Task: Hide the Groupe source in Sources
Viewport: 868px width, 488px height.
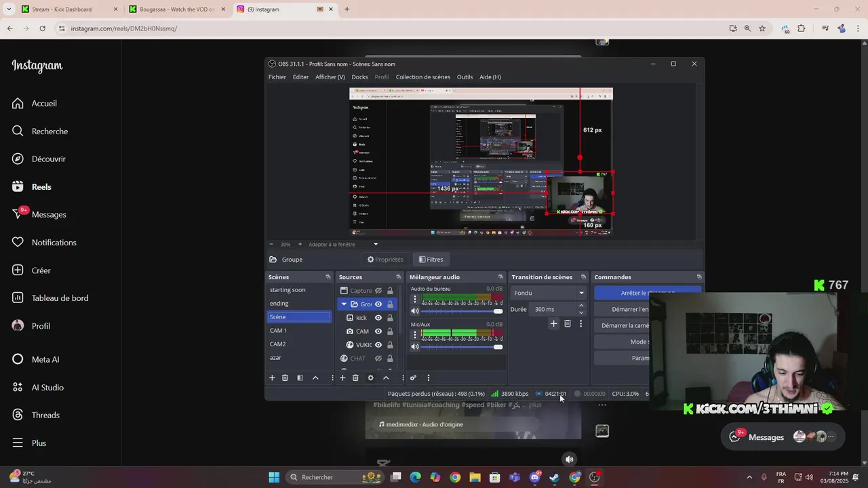Action: pos(378,304)
